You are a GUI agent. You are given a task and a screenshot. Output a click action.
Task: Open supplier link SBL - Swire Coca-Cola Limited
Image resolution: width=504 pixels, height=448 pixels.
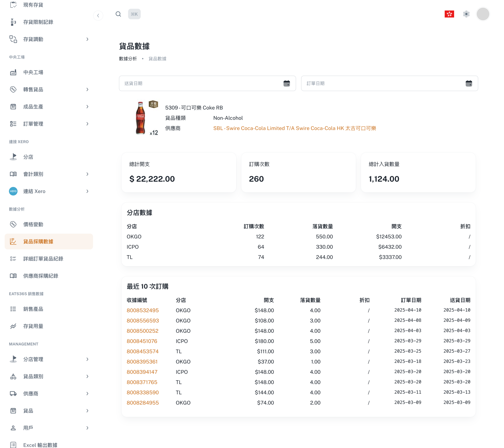coord(295,128)
